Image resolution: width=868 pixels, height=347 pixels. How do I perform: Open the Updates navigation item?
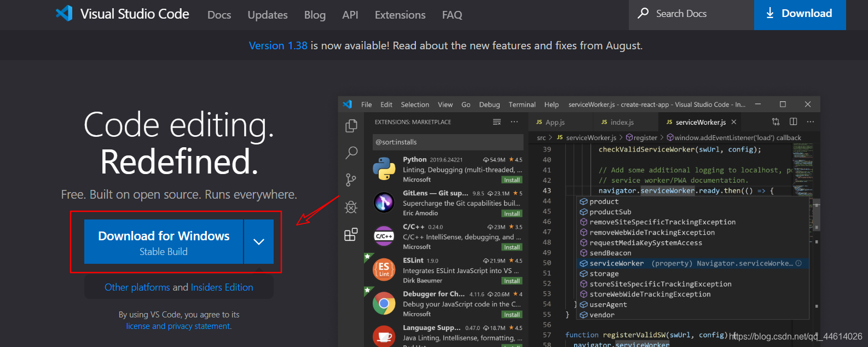[268, 15]
